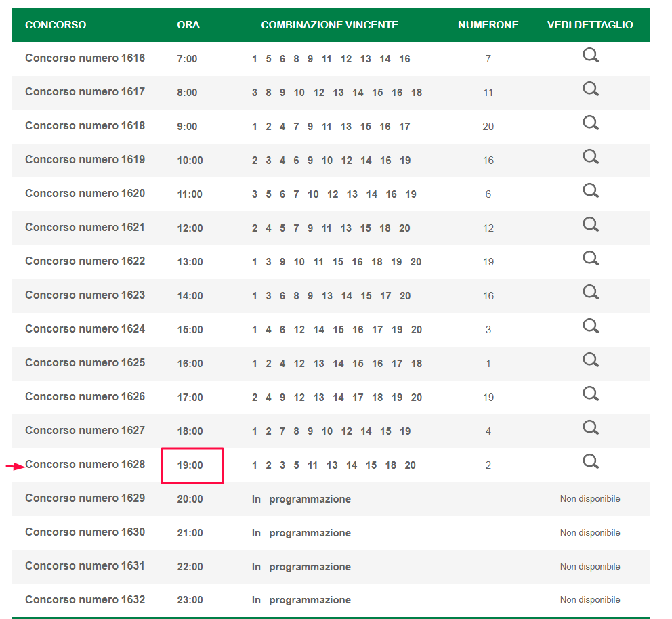672x619 pixels.
Task: Click 'Non disponibile' for Concorso numero 1629
Action: click(590, 498)
